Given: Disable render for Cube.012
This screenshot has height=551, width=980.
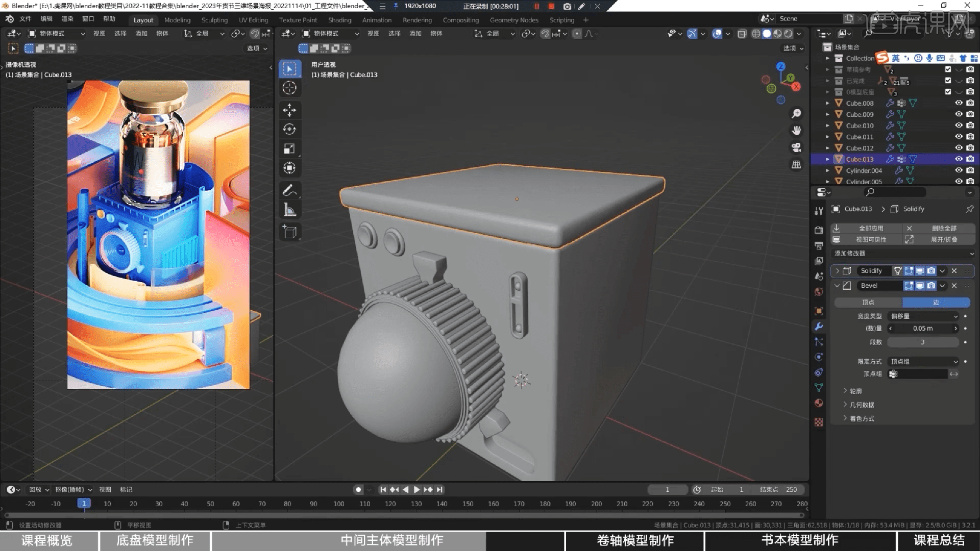Looking at the screenshot, I should (970, 148).
